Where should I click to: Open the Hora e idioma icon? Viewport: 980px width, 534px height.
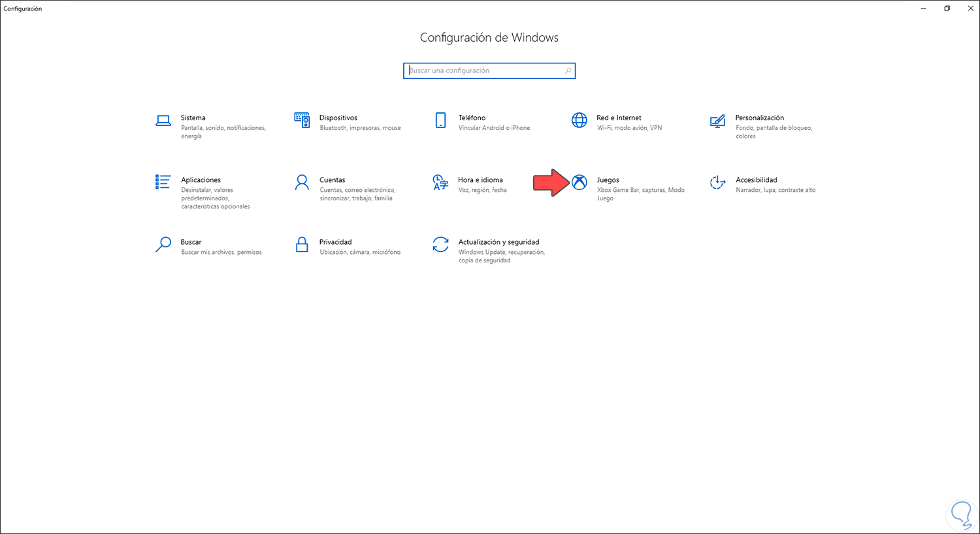tap(440, 182)
